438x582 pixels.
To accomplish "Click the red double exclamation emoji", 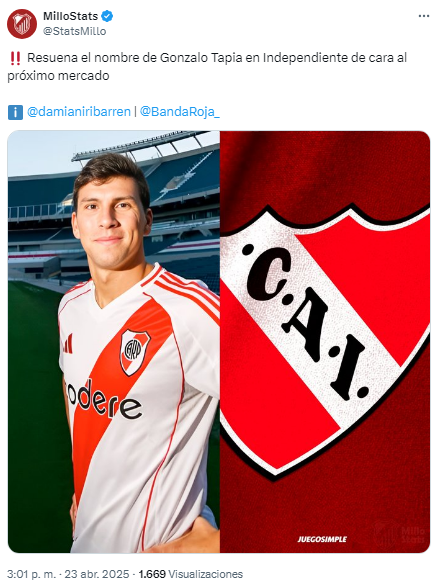I will [x=15, y=58].
